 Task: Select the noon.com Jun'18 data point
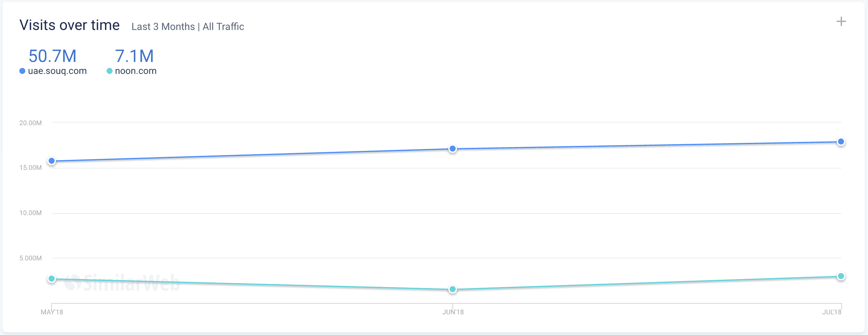453,289
